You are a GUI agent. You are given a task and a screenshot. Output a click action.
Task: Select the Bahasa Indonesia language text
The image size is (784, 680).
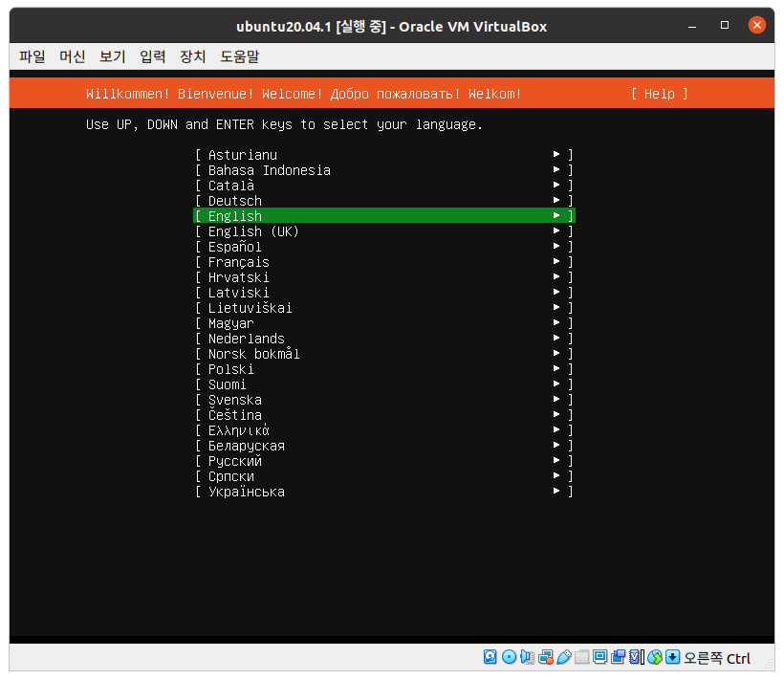(269, 170)
